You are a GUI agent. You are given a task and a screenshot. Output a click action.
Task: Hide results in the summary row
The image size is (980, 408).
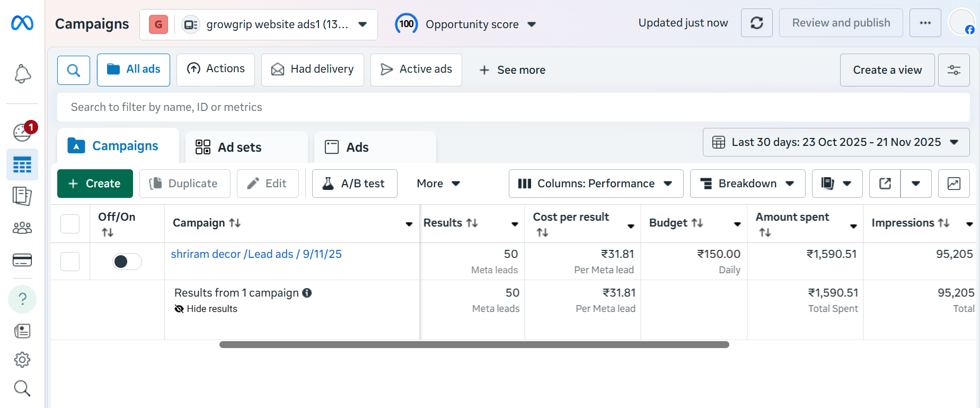206,309
